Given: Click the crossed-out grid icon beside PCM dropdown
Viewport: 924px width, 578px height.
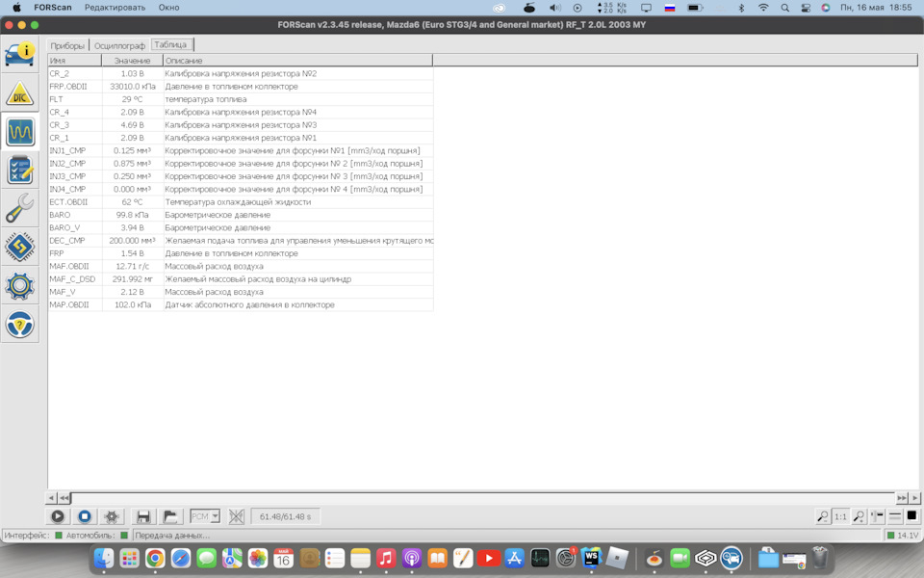Looking at the screenshot, I should pos(237,516).
